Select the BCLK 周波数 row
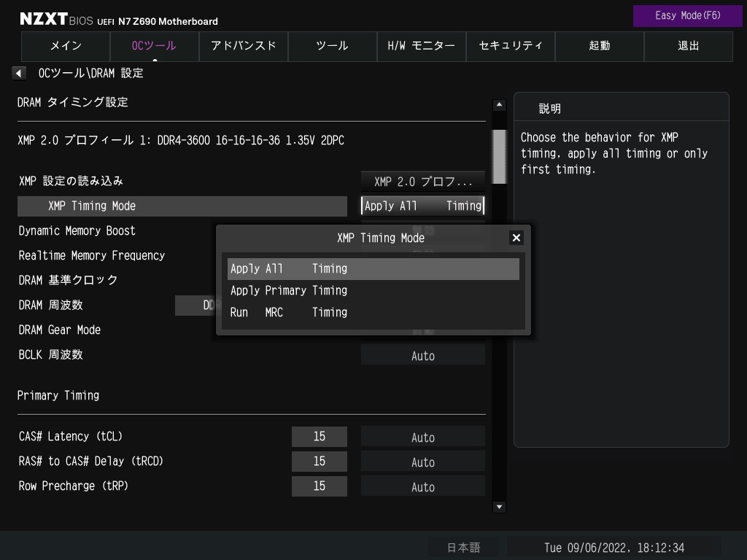747x560 pixels. [50, 355]
